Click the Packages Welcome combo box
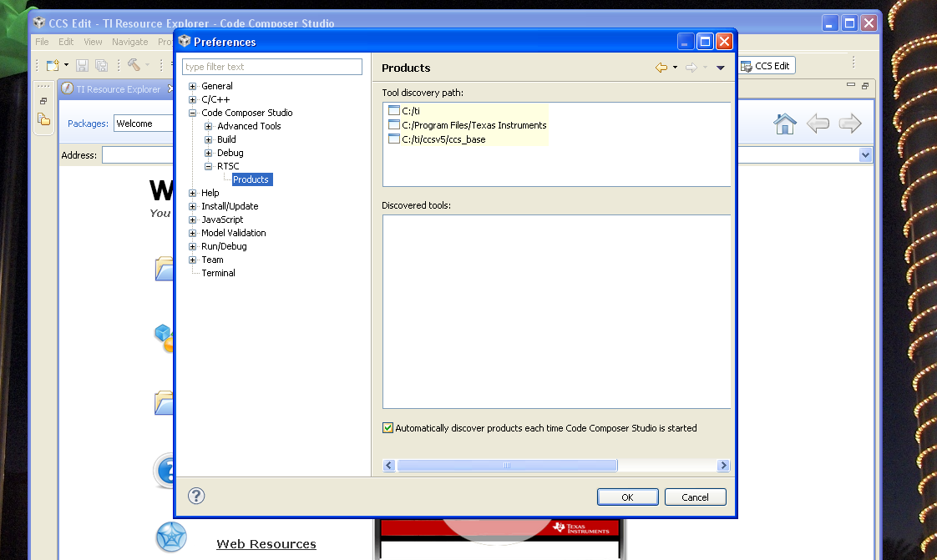937x560 pixels. [x=144, y=124]
